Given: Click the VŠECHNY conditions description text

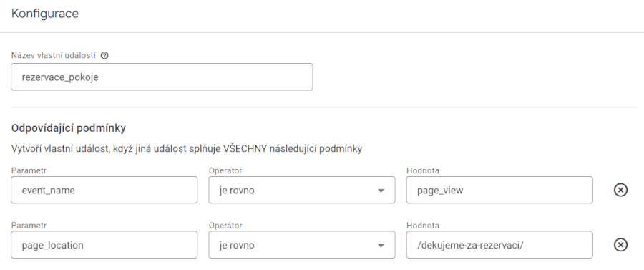Looking at the screenshot, I should (187, 149).
